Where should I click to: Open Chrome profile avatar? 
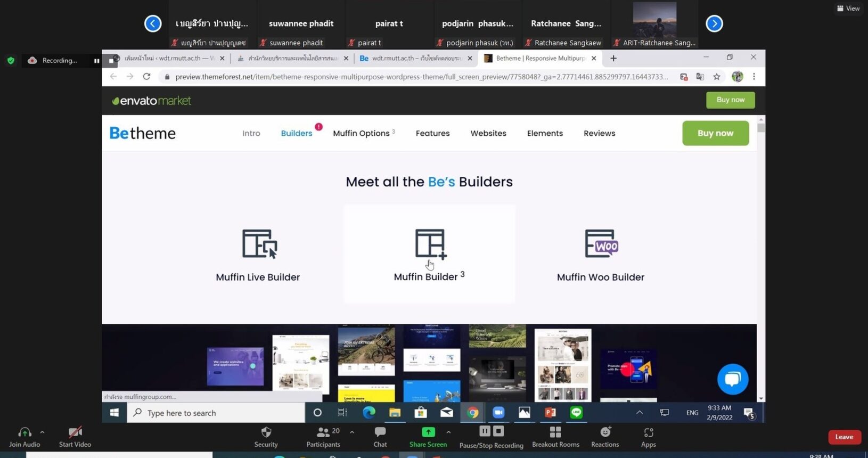point(737,77)
